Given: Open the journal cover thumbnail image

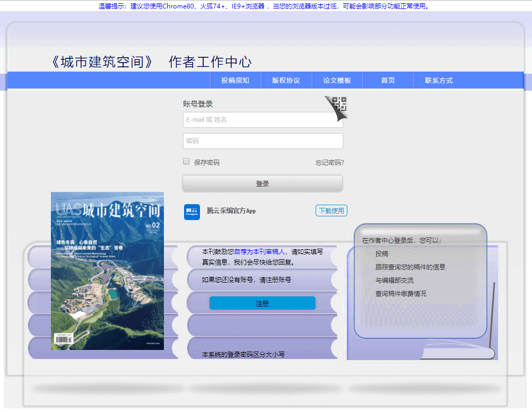Looking at the screenshot, I should point(107,270).
